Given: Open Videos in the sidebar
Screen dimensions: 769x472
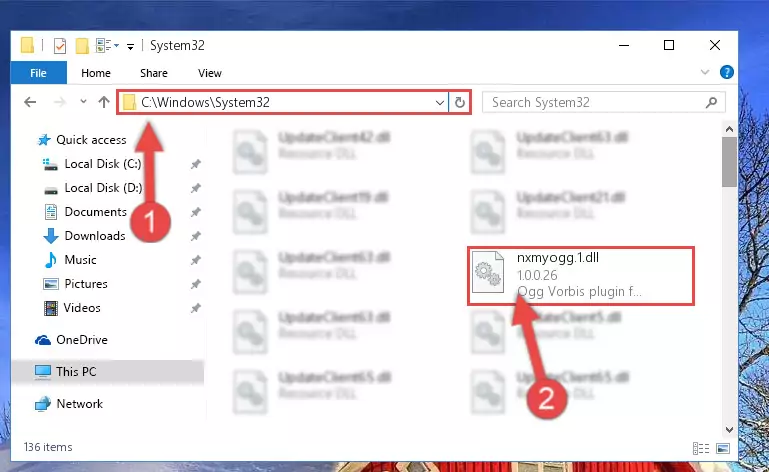Looking at the screenshot, I should (x=72, y=308).
